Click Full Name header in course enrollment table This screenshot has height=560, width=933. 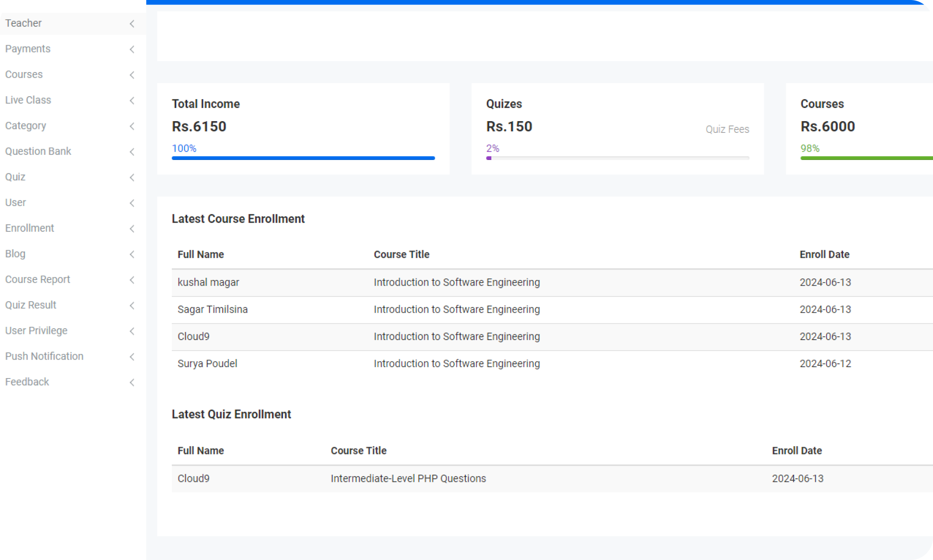[x=201, y=254]
